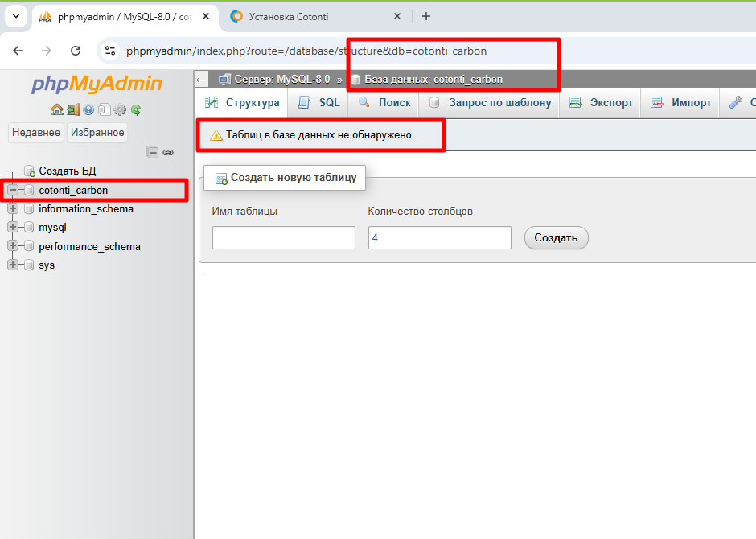Click the site info icon in address bar
756x539 pixels.
[x=110, y=51]
